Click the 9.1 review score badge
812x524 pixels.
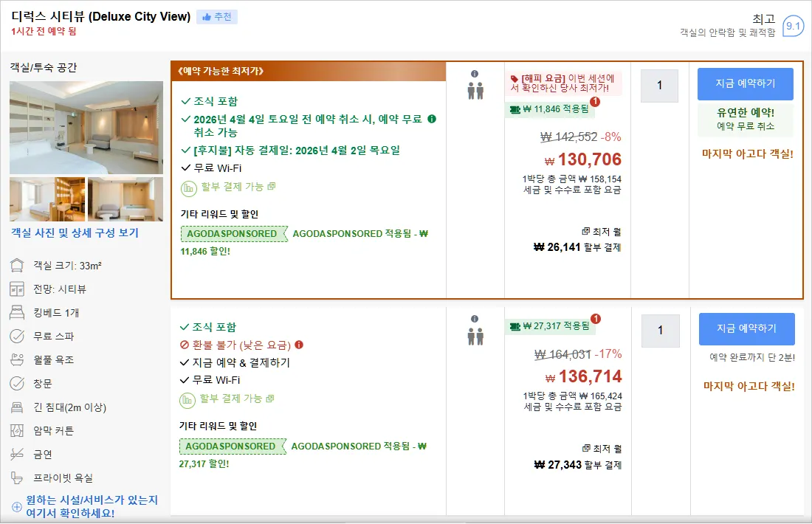(793, 26)
